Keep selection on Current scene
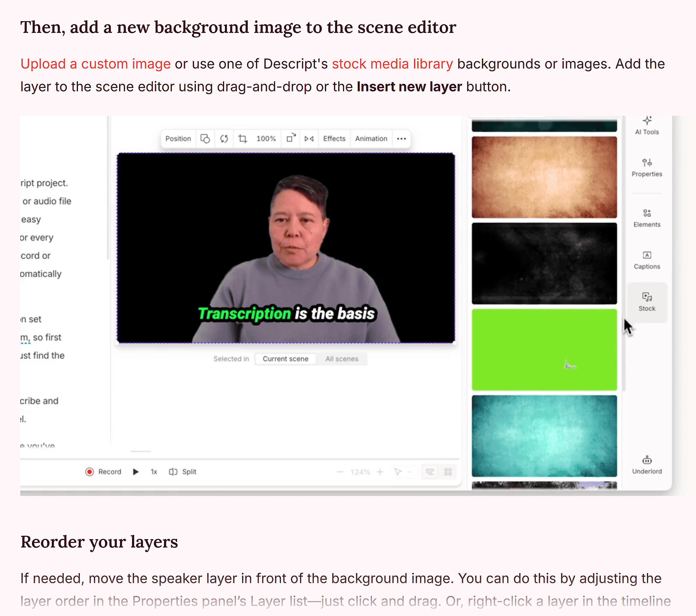 (285, 359)
